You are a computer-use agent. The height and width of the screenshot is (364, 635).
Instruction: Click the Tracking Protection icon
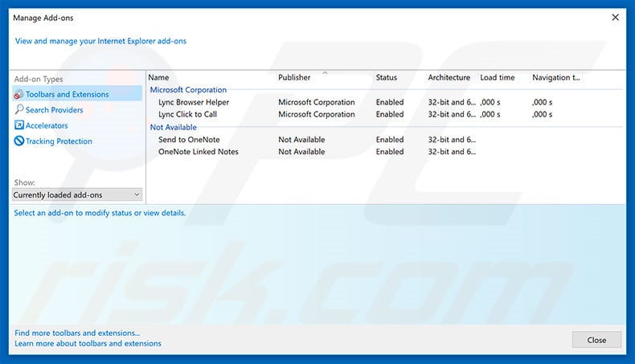click(18, 141)
